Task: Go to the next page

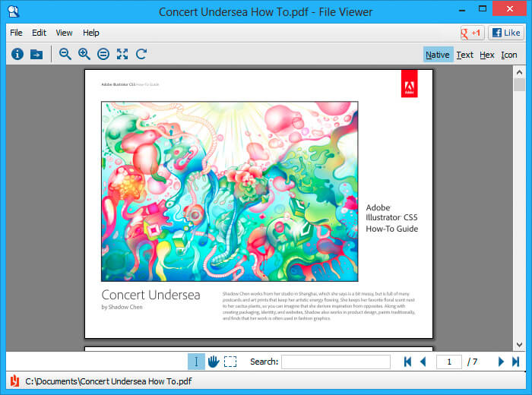Action: pyautogui.click(x=501, y=362)
